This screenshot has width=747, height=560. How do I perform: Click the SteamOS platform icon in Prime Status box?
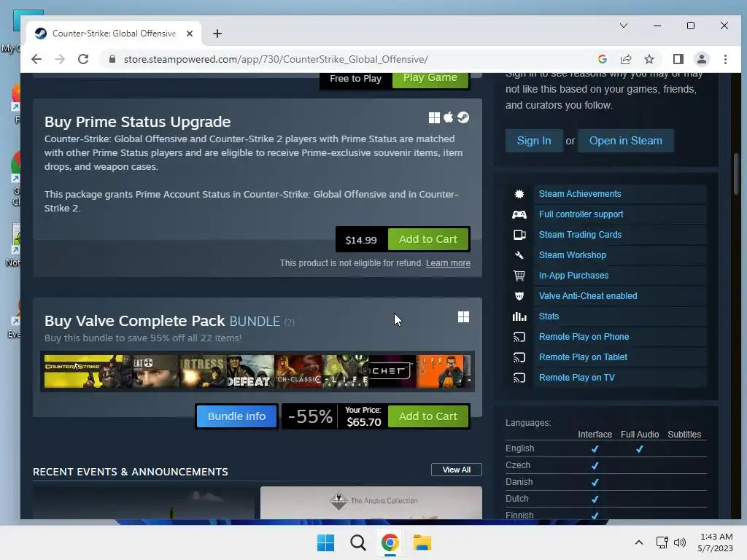pyautogui.click(x=463, y=117)
